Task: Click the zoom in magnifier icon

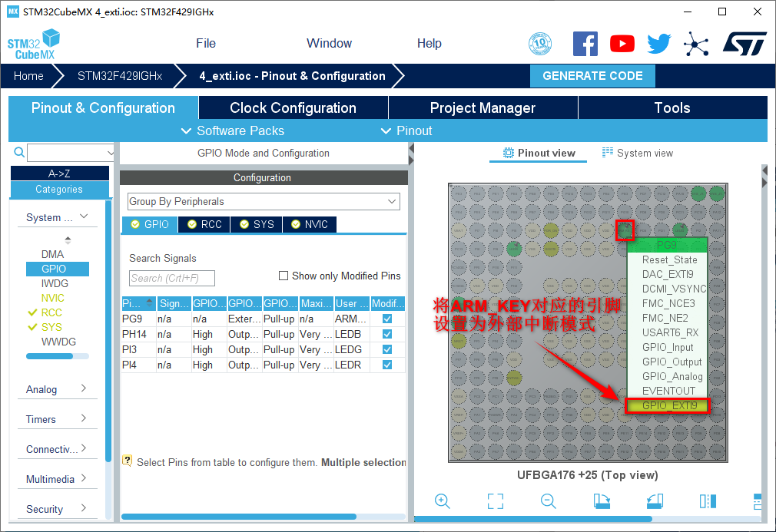Action: [443, 501]
